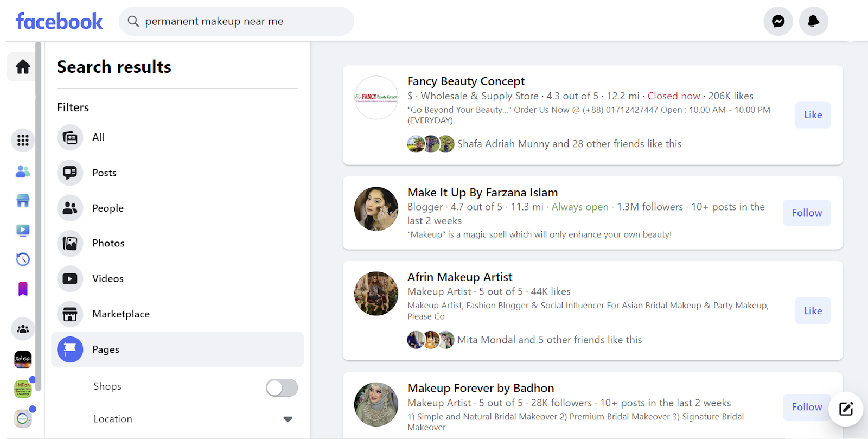Select the People filter label
Viewport: 868px width, 439px height.
108,208
